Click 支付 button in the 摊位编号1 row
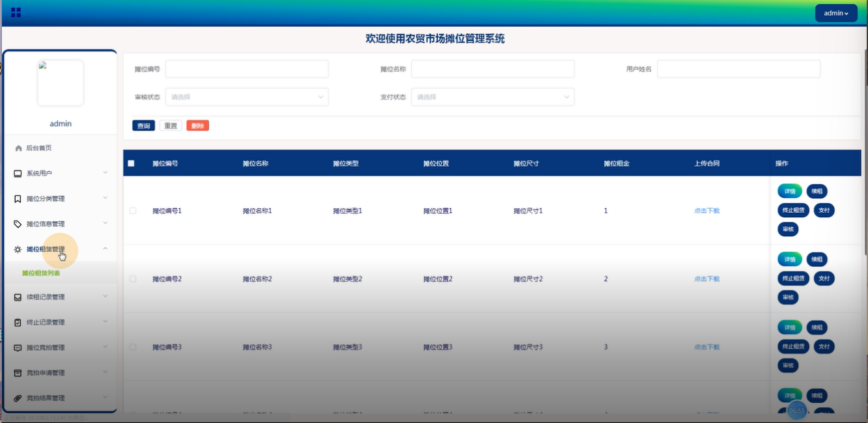The height and width of the screenshot is (423, 868). (824, 210)
